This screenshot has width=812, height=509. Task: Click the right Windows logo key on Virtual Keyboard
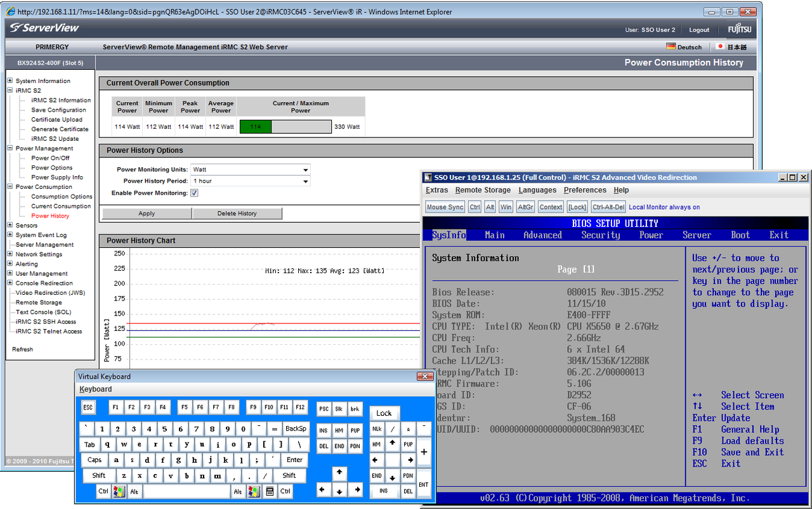254,491
